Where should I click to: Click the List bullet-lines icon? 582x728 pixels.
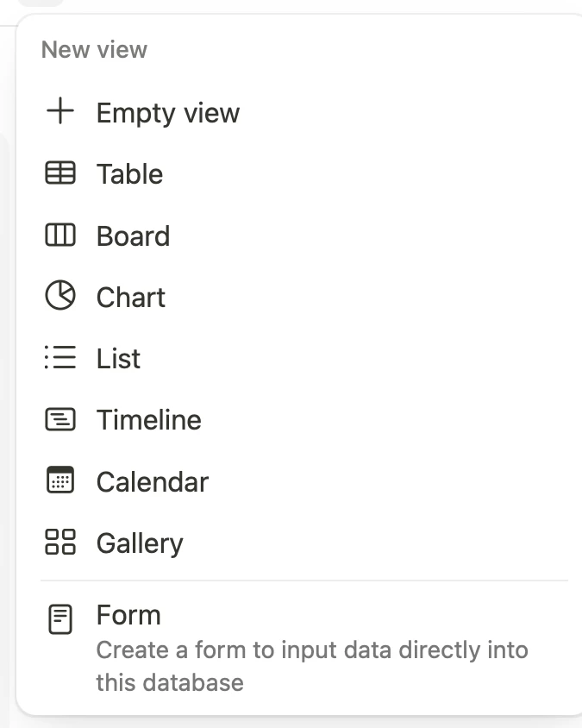tap(60, 357)
